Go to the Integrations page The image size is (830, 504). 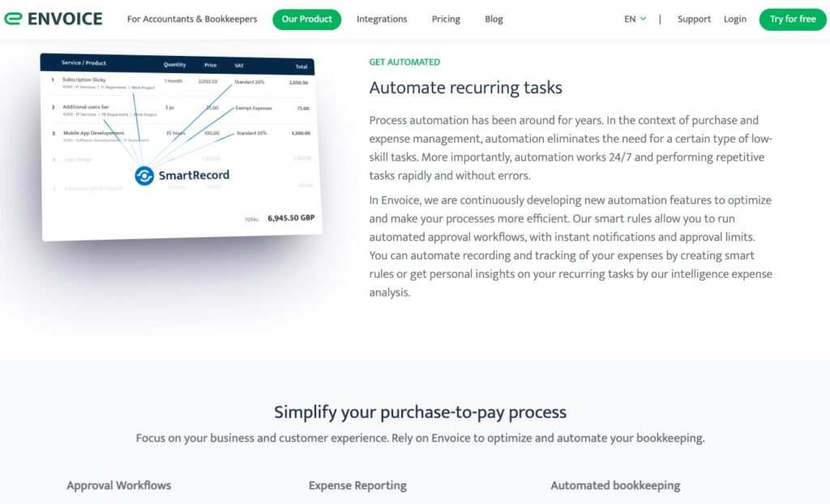(x=382, y=19)
